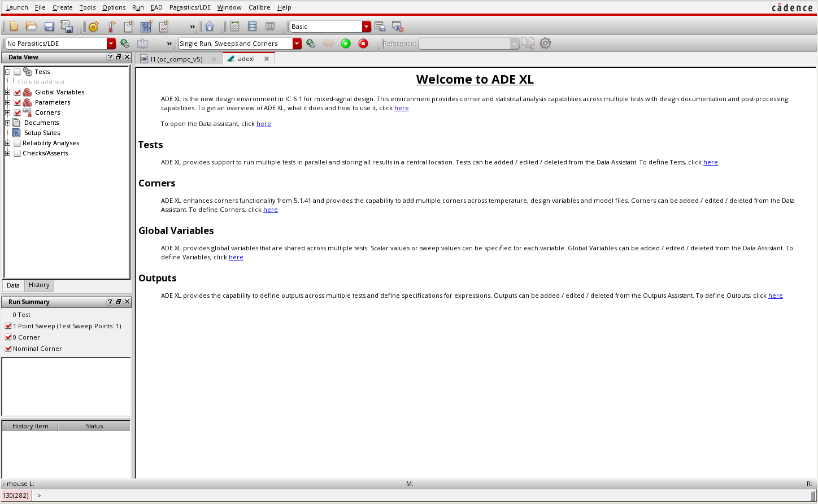
Task: Toggle the Parameters checkbox
Action: 17,102
